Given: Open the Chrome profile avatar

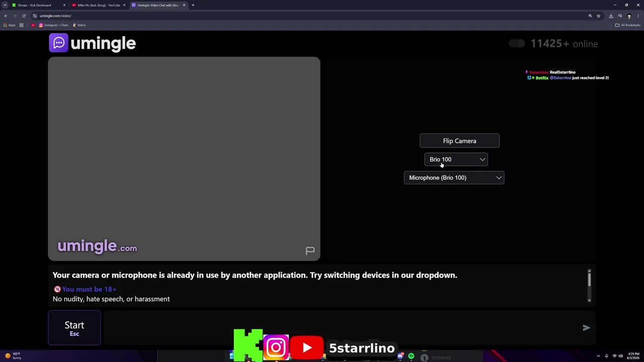Looking at the screenshot, I should click(x=629, y=16).
